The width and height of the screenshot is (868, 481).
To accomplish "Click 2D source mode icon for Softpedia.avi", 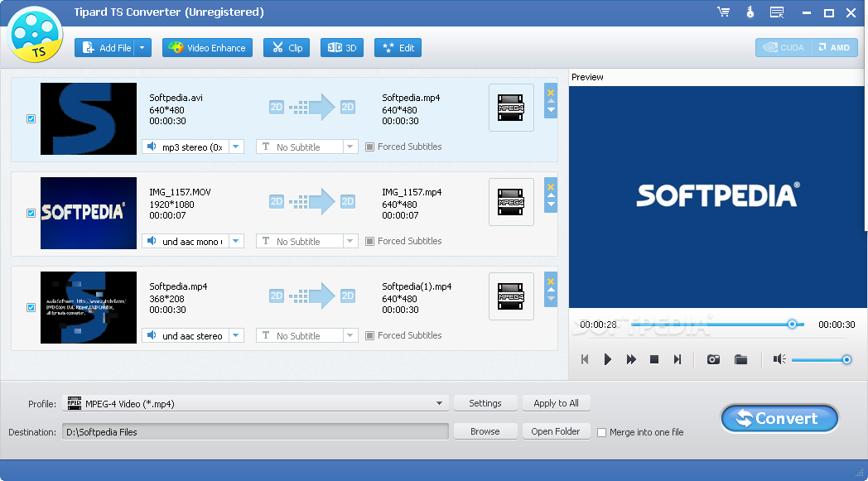I will pos(277,107).
